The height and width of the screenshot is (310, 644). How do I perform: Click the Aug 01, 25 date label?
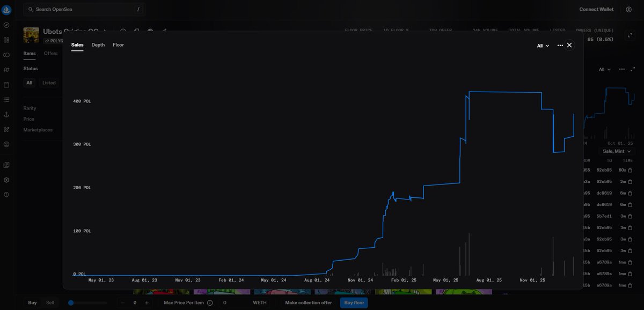pos(489,280)
